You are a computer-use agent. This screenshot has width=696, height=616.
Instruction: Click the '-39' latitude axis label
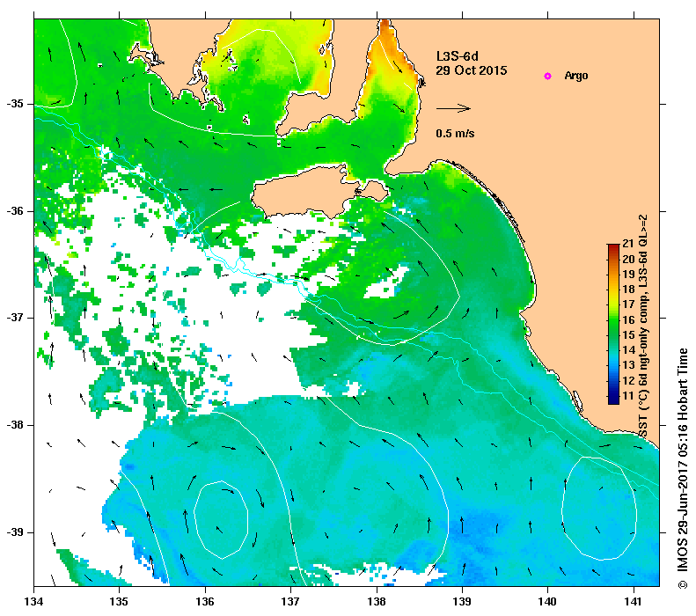point(14,532)
